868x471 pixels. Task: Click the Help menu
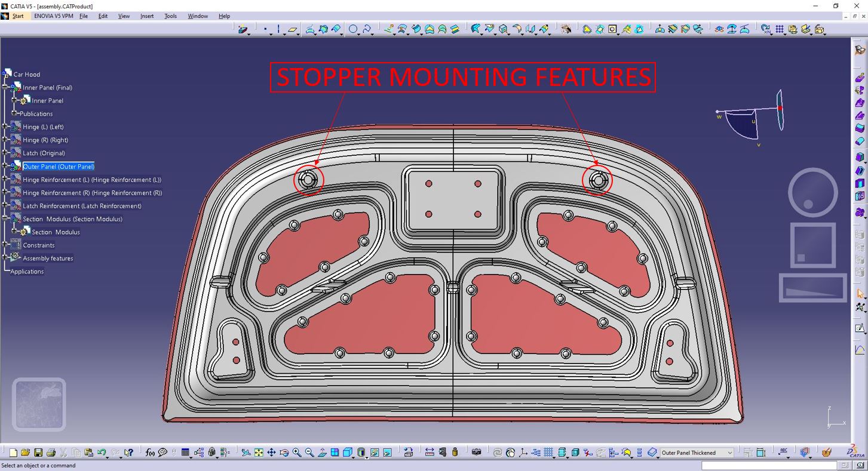tap(224, 16)
